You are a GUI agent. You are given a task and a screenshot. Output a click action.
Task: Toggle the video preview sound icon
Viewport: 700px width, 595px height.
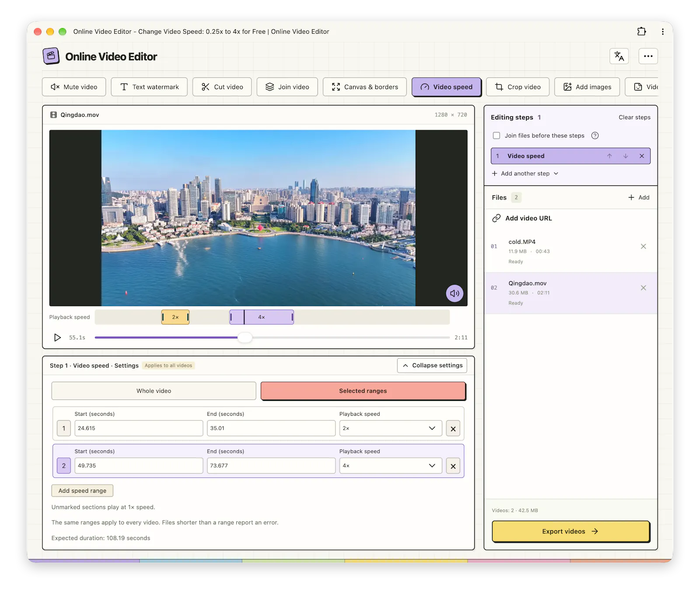point(455,293)
